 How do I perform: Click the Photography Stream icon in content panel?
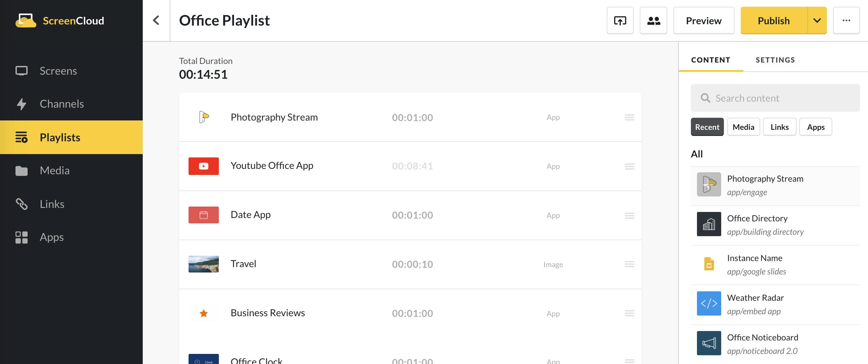coord(709,185)
